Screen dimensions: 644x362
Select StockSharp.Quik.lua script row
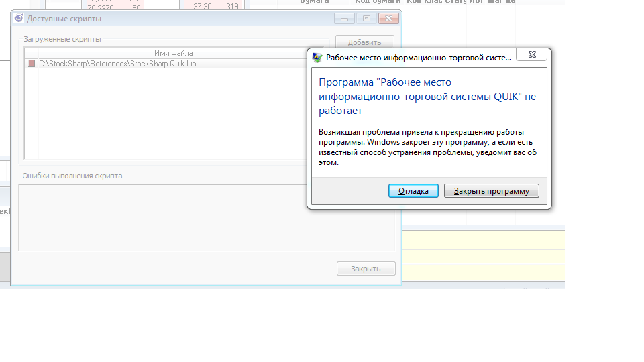coord(166,64)
